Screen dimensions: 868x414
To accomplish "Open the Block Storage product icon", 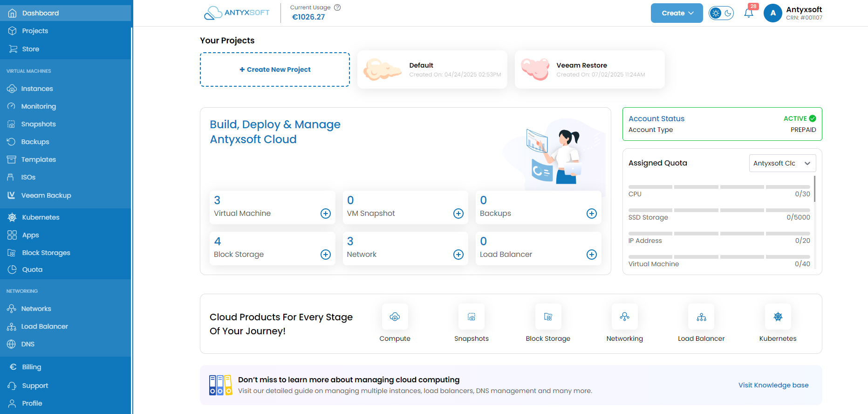I will pyautogui.click(x=548, y=317).
